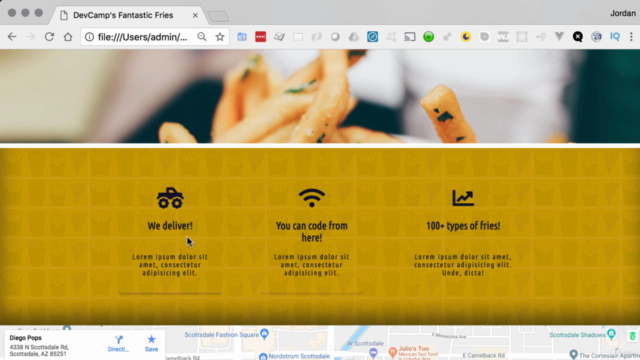640x360 pixels.
Task: Click the 'We deliver!' heading
Action: click(x=170, y=226)
